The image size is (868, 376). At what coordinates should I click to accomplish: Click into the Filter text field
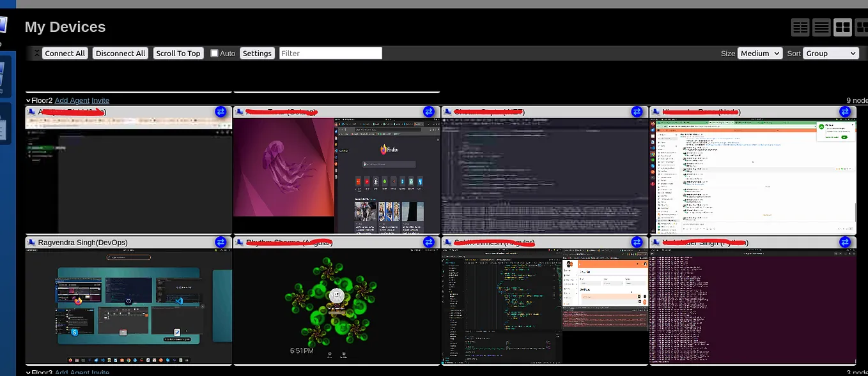tap(330, 54)
